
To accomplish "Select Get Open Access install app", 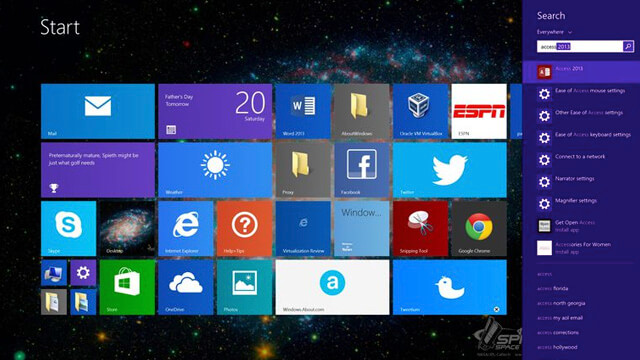I will coord(581,226).
